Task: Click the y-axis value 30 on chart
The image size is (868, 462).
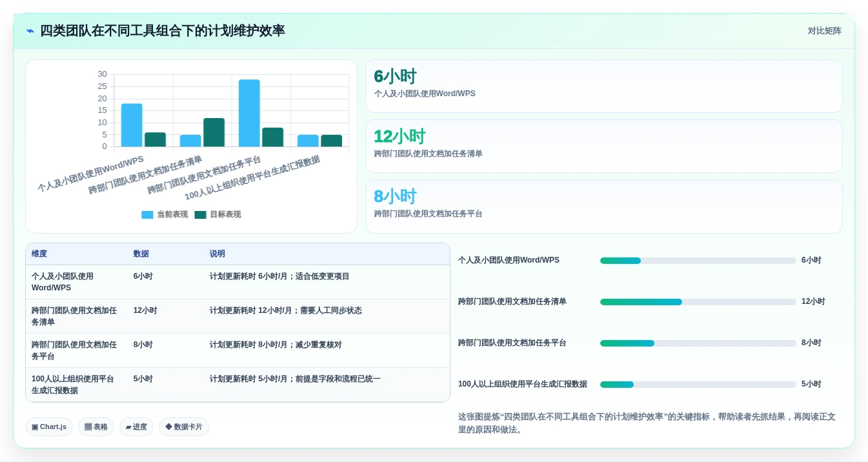Action: (x=102, y=74)
